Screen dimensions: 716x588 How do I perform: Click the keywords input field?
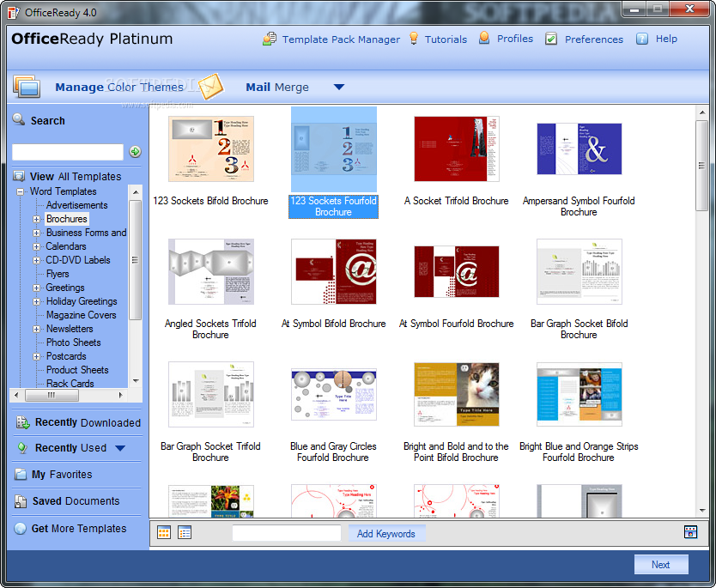287,533
